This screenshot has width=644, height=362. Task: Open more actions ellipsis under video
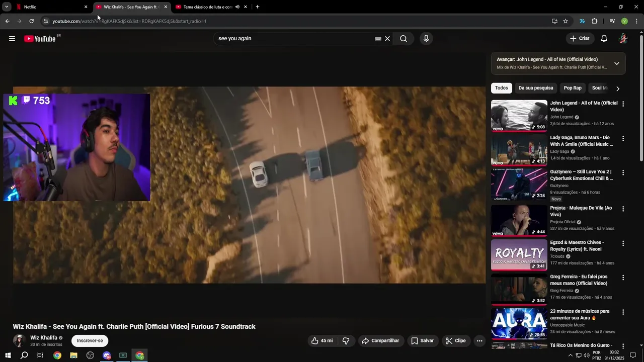point(479,341)
